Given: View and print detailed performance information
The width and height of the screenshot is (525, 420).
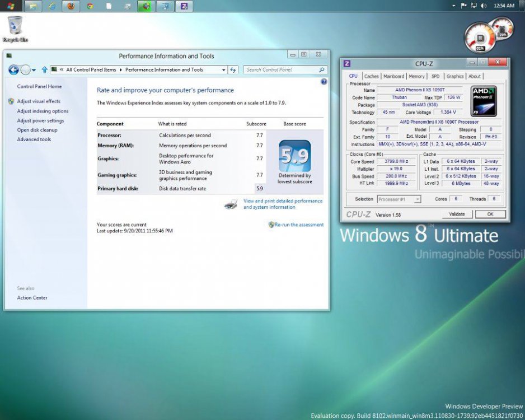Looking at the screenshot, I should click(x=283, y=204).
